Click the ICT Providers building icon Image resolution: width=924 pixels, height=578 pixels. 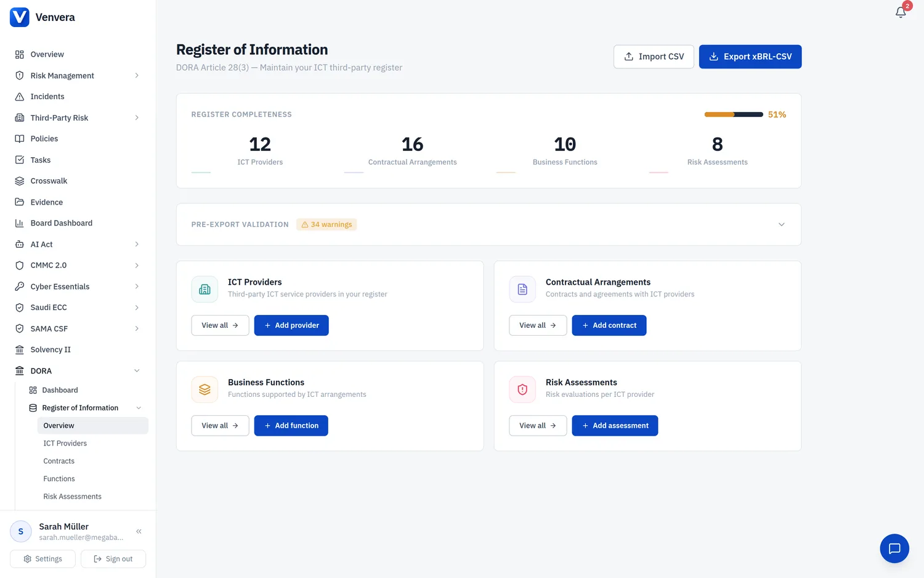[x=205, y=289]
